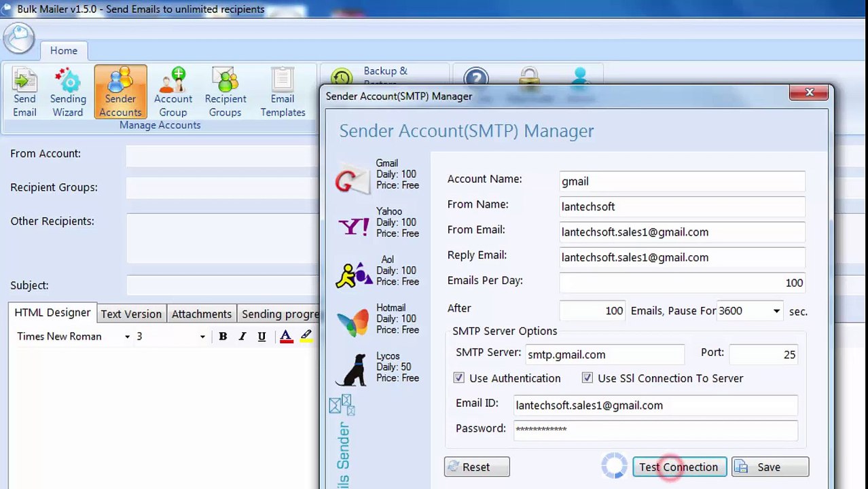This screenshot has height=489, width=868.
Task: Click the After emails count field
Action: point(592,310)
